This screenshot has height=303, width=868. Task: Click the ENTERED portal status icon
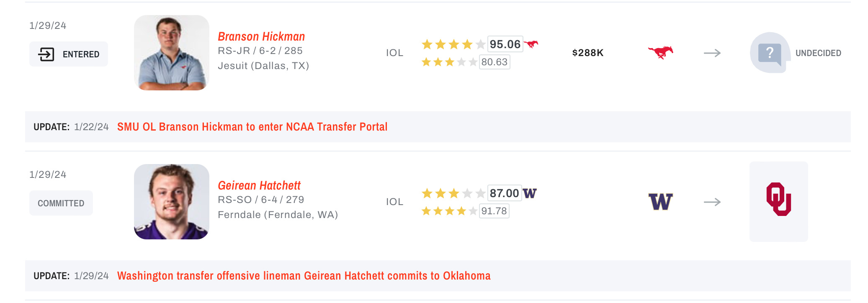pyautogui.click(x=46, y=54)
